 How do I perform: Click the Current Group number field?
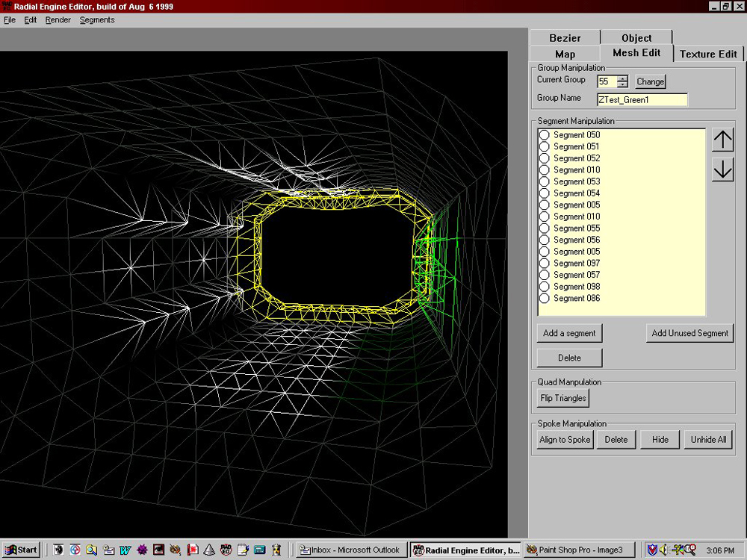[607, 81]
